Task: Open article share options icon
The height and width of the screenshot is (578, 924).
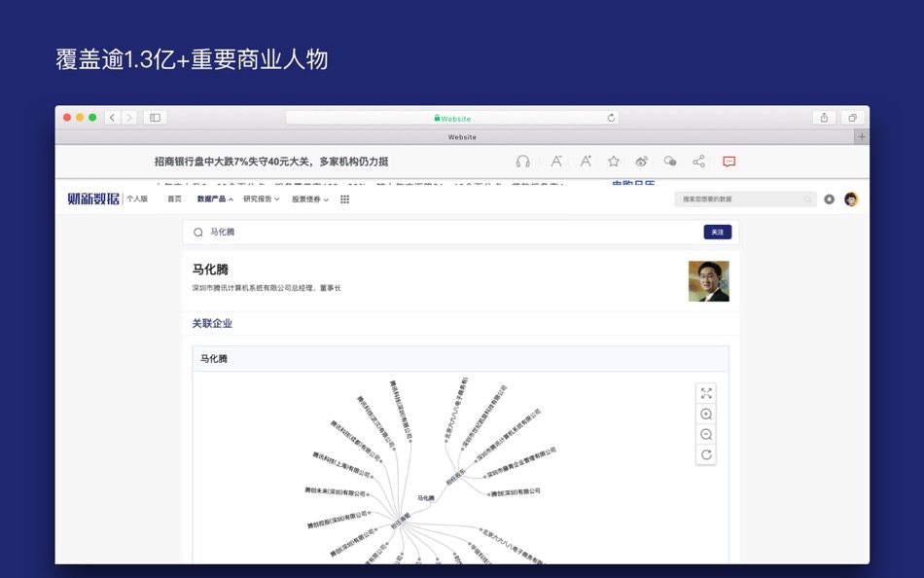Action: point(698,161)
